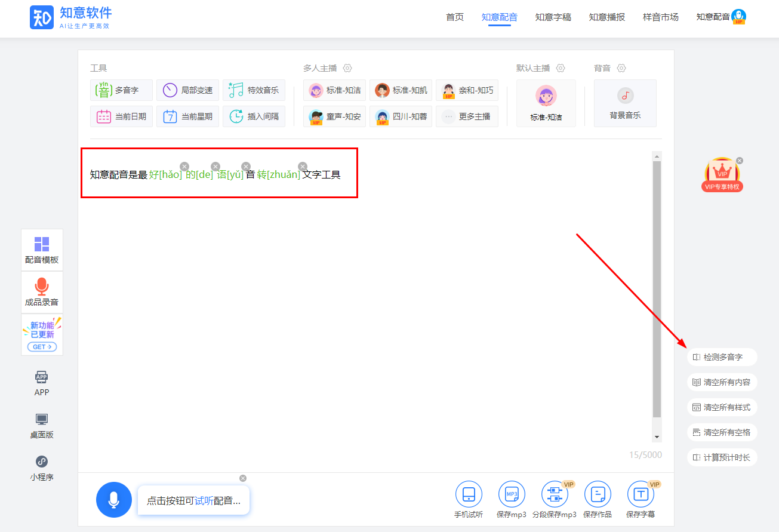This screenshot has width=779, height=532.
Task: Click the 保存字幕 save subtitles icon
Action: pos(641,494)
